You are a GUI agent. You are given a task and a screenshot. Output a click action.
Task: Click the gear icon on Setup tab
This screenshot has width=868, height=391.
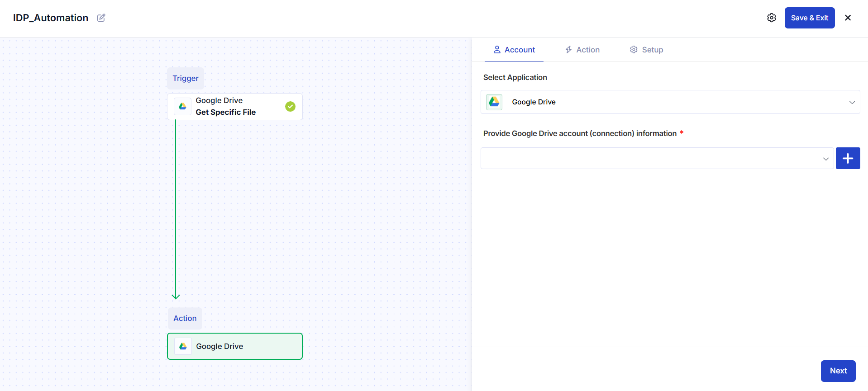point(634,50)
